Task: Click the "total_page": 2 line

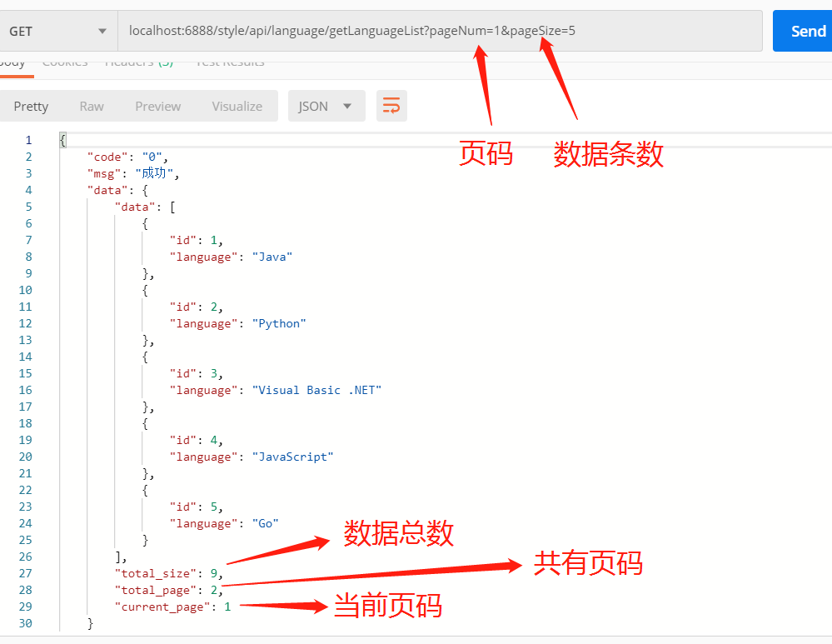Action: click(169, 591)
